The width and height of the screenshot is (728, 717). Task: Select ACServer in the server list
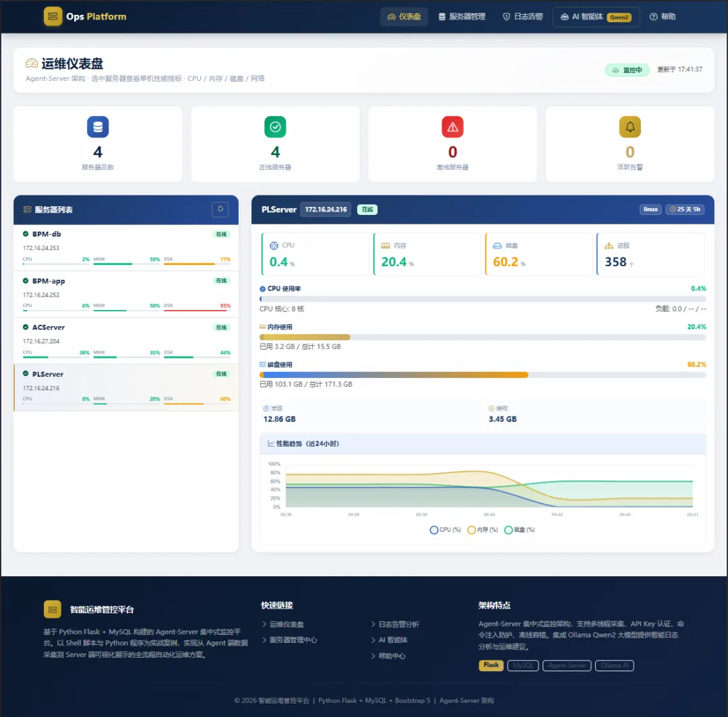click(126, 341)
